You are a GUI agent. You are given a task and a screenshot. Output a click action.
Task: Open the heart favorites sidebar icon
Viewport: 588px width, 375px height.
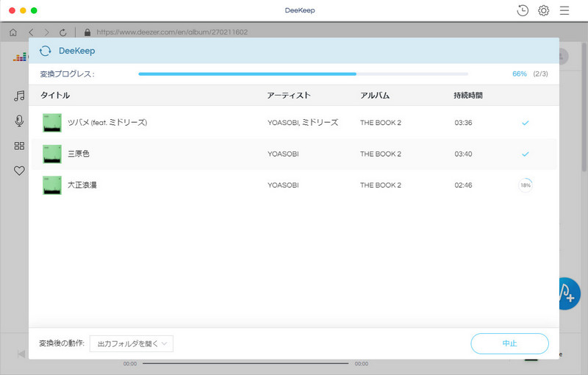tap(20, 171)
